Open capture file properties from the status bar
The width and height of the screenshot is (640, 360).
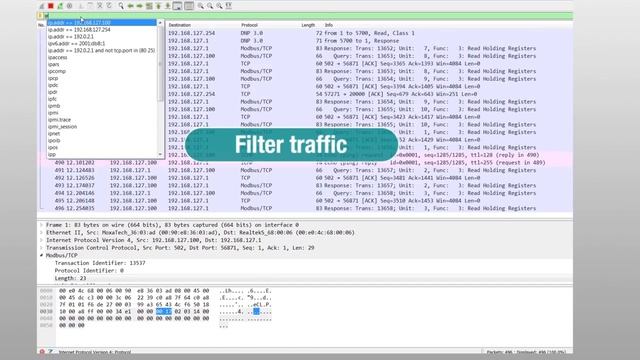point(51,351)
